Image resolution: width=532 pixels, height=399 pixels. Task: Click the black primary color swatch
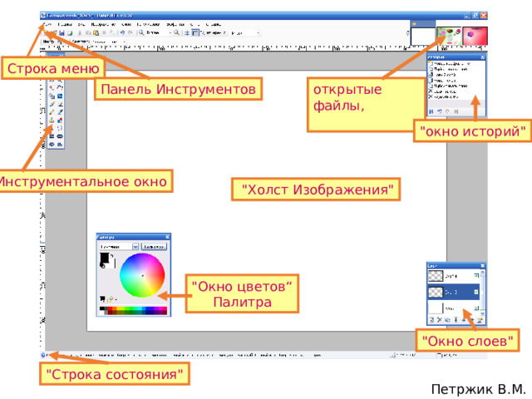[104, 258]
